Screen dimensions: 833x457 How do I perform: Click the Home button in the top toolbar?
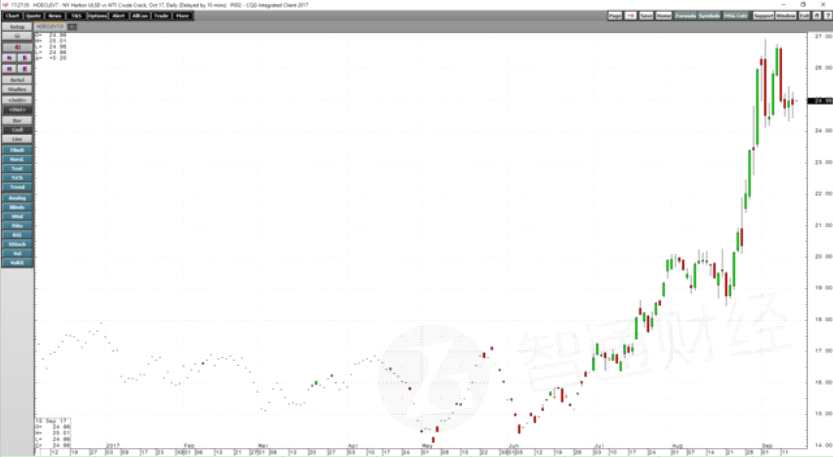664,16
